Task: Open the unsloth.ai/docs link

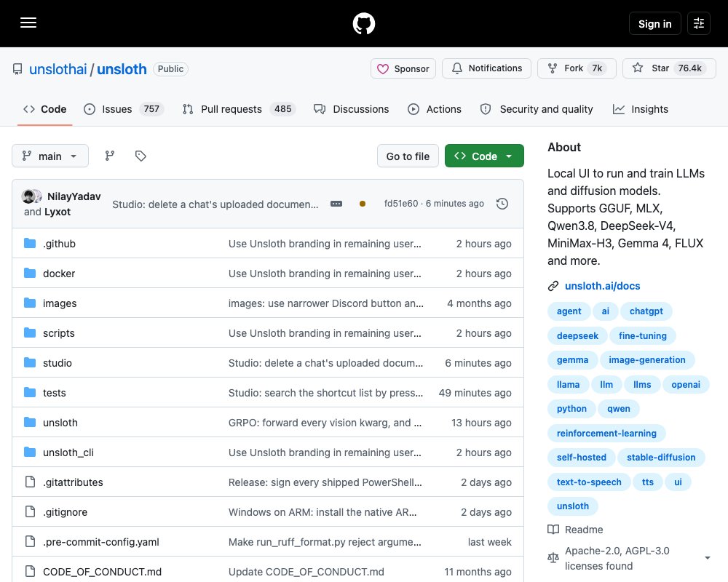Action: point(602,286)
